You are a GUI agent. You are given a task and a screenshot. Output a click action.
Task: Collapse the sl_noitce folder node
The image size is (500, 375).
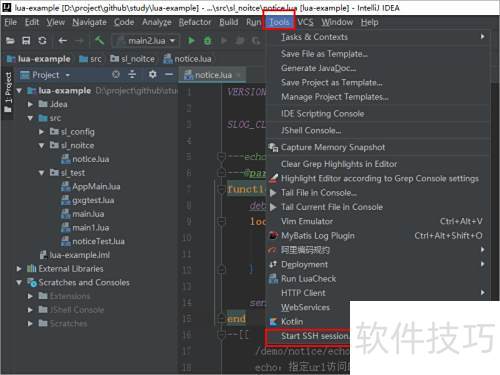(41, 145)
